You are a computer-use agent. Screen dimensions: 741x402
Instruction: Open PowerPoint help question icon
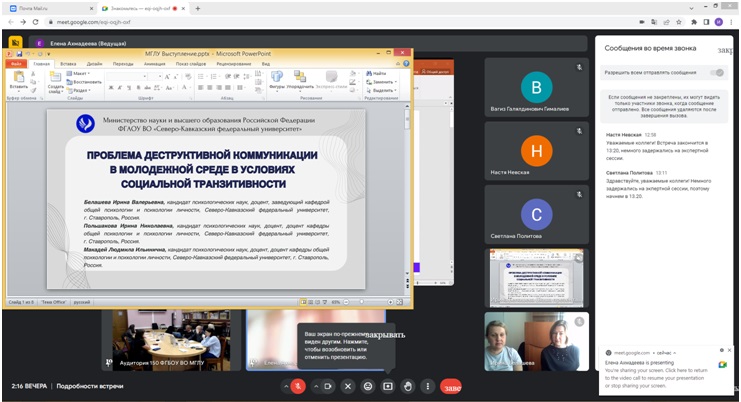pyautogui.click(x=406, y=64)
